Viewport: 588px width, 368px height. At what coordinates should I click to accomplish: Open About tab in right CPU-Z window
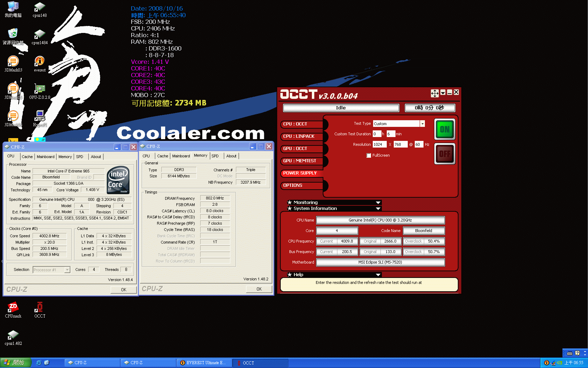coord(231,156)
